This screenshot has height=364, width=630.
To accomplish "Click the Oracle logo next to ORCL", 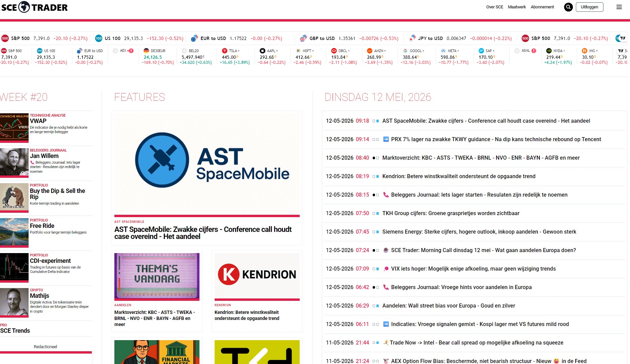I will click(334, 51).
